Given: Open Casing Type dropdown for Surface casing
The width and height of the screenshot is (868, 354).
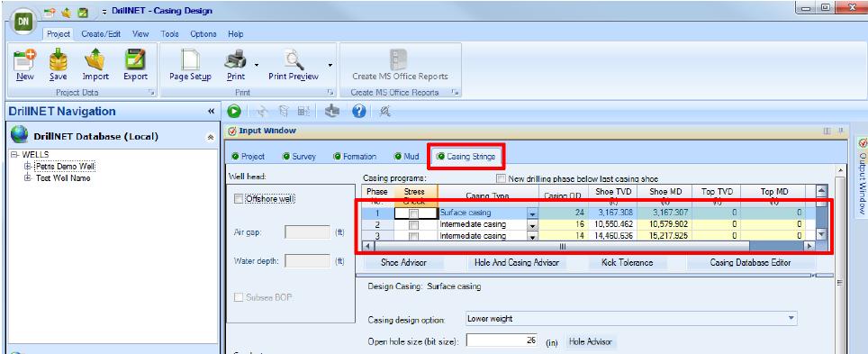Looking at the screenshot, I should tap(532, 213).
